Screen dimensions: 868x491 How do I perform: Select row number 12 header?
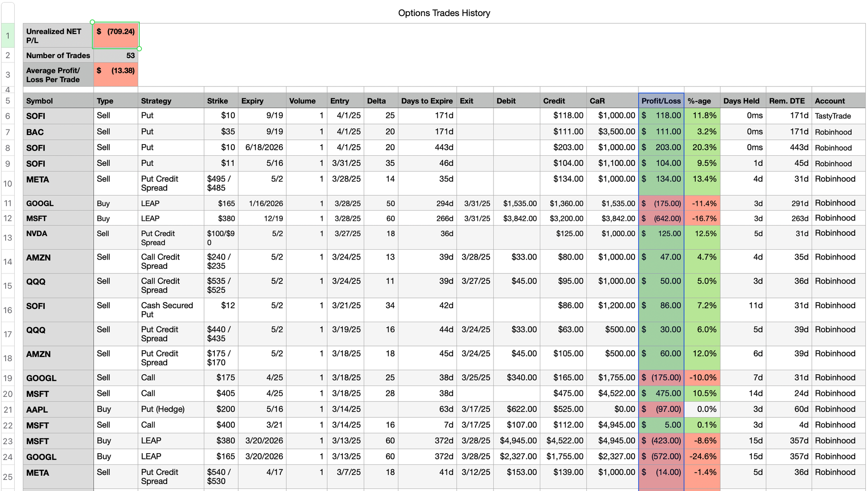[x=8, y=218]
